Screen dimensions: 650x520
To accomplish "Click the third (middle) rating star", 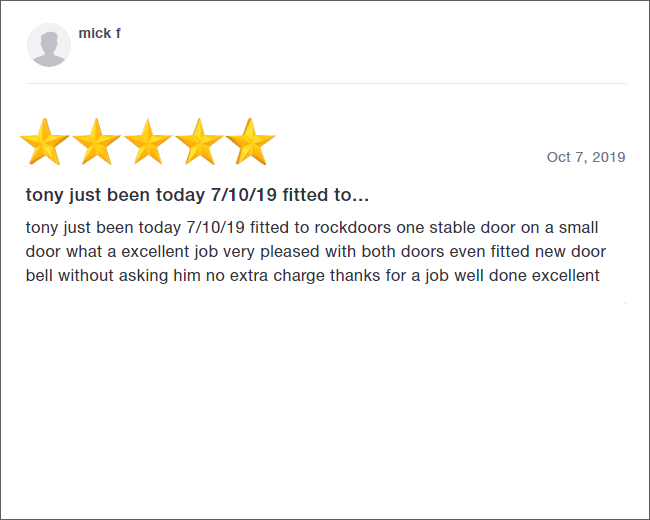I will pyautogui.click(x=148, y=142).
